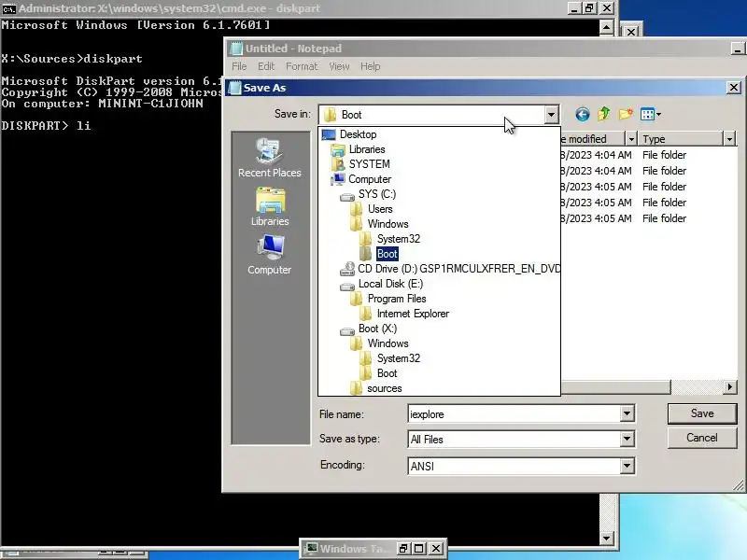Go up one level with the folder-up icon
747x560 pixels.
[604, 114]
